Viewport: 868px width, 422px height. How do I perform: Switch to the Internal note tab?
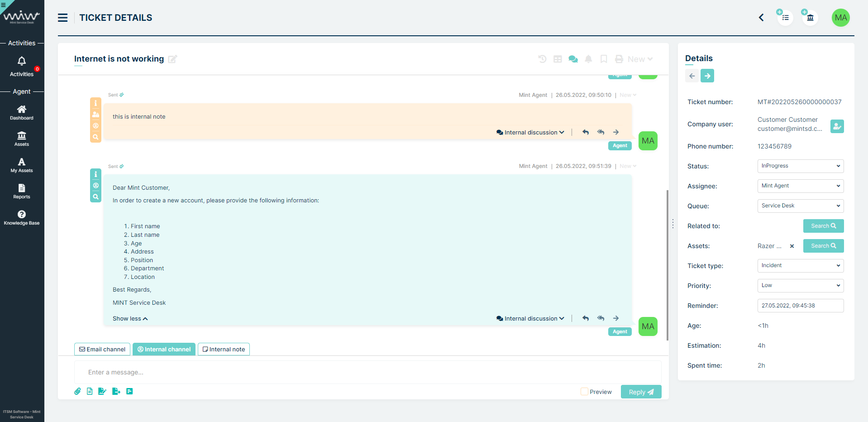tap(224, 349)
